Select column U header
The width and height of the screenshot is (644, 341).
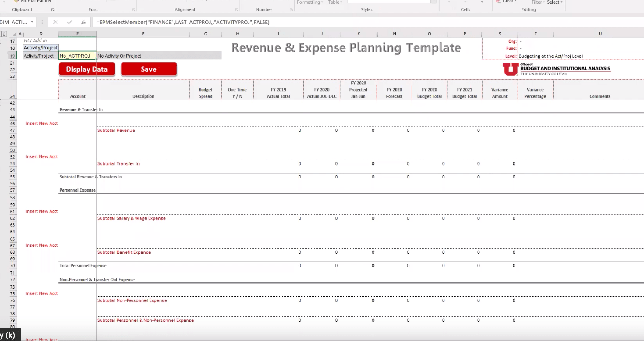(600, 34)
